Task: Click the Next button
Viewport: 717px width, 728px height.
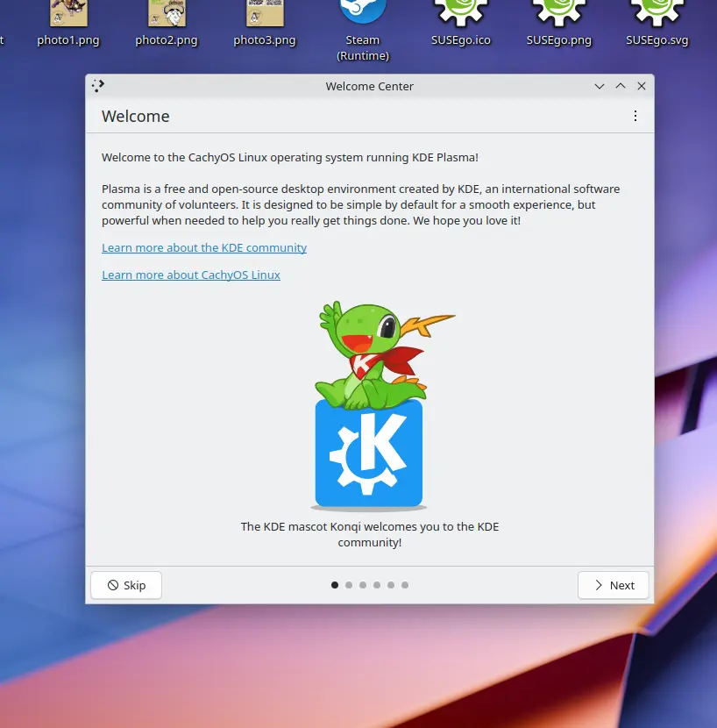Action: pos(613,585)
